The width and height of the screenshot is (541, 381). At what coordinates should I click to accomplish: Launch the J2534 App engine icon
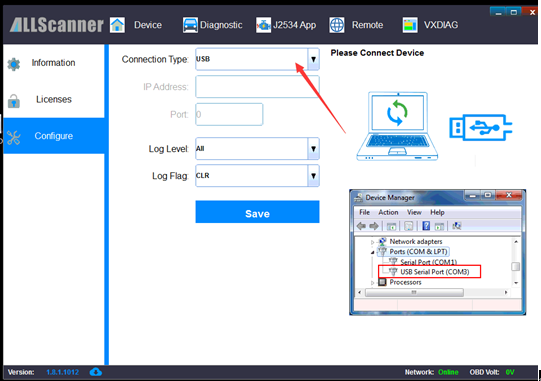pyautogui.click(x=263, y=25)
